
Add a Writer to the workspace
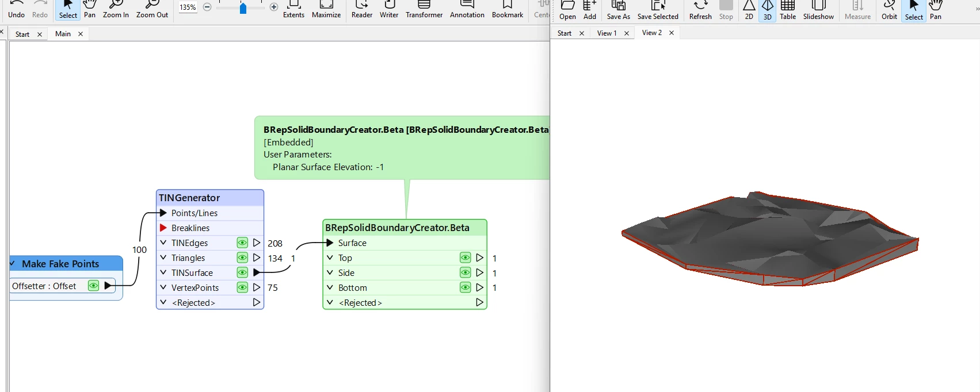point(389,10)
